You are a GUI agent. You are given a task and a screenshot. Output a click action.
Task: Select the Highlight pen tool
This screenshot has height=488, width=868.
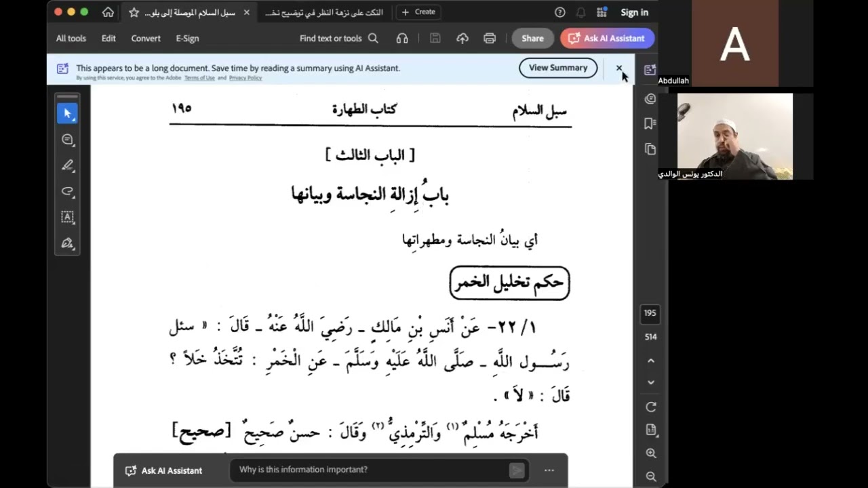click(67, 165)
